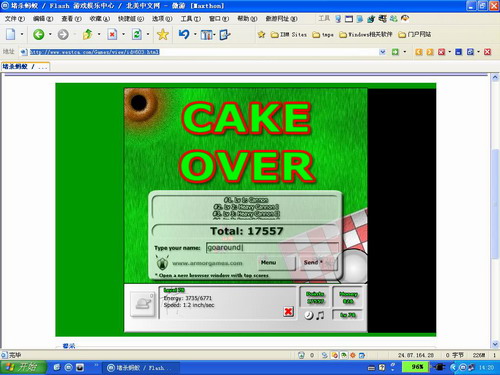Click the vertical page scrollbar thumb

(495, 204)
